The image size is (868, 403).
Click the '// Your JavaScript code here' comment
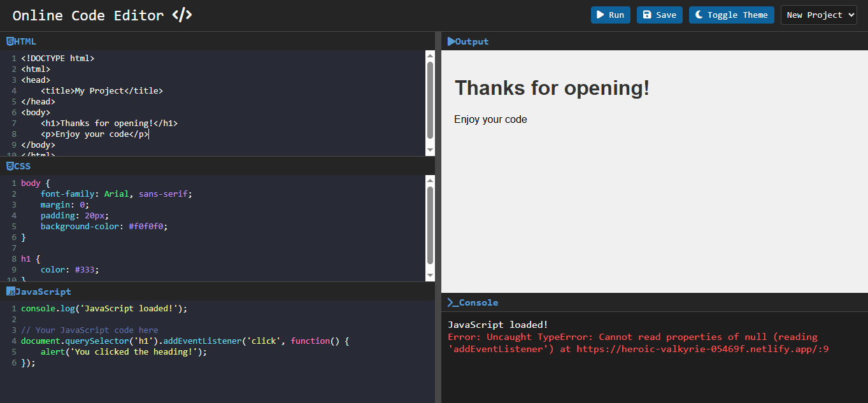(x=90, y=330)
